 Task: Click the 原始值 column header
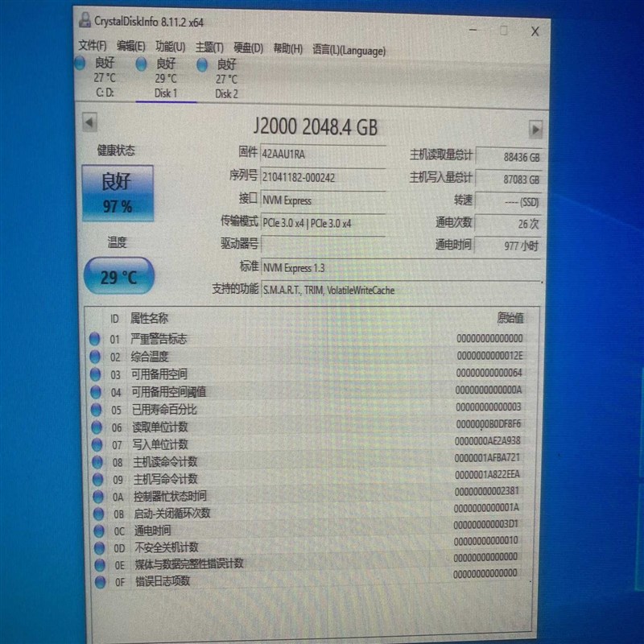coord(510,317)
